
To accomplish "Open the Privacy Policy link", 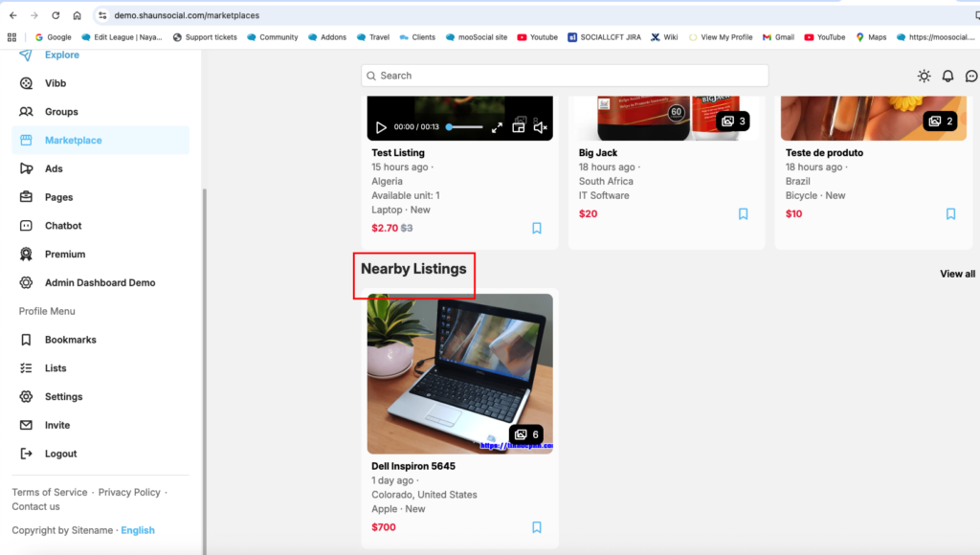I will coord(129,492).
